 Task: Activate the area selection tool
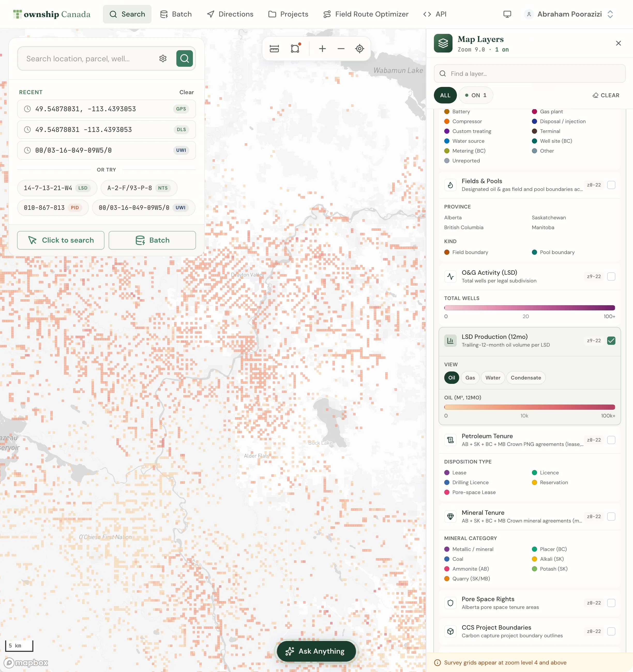click(295, 49)
